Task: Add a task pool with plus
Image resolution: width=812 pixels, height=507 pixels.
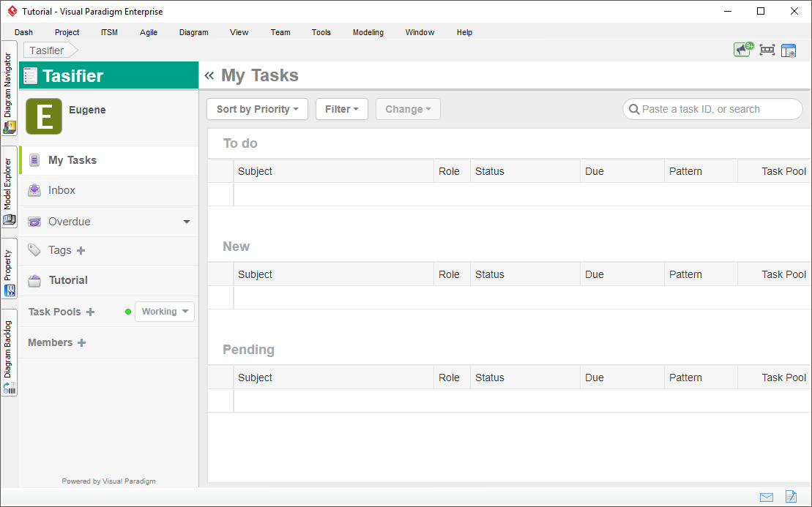Action: pyautogui.click(x=91, y=312)
